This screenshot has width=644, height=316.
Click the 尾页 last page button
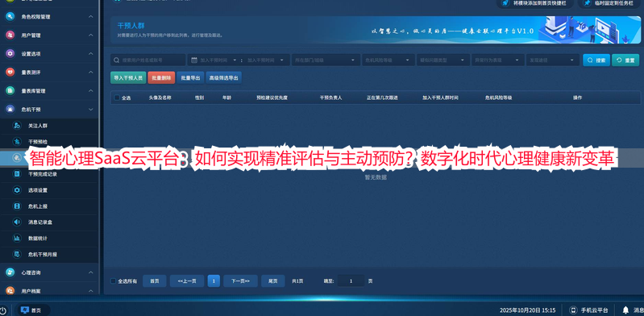(273, 281)
